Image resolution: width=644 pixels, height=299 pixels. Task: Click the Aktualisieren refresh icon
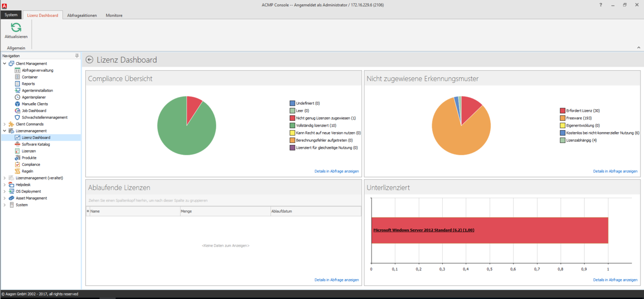(16, 28)
